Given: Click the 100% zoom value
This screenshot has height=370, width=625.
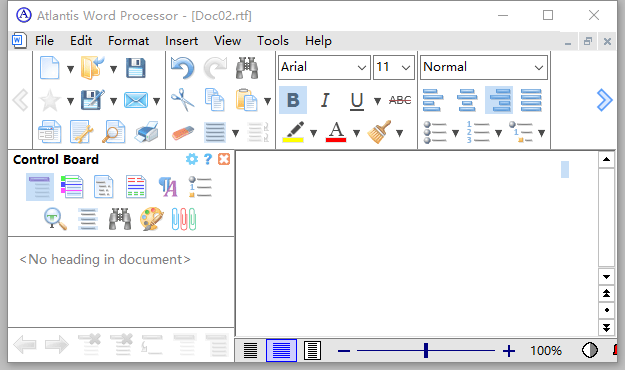Looking at the screenshot, I should click(546, 351).
